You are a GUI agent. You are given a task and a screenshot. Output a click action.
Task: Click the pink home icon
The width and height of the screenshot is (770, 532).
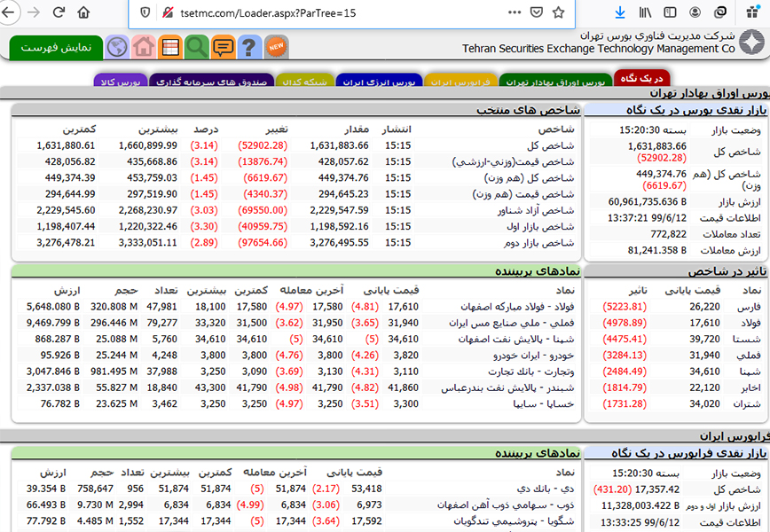click(144, 47)
